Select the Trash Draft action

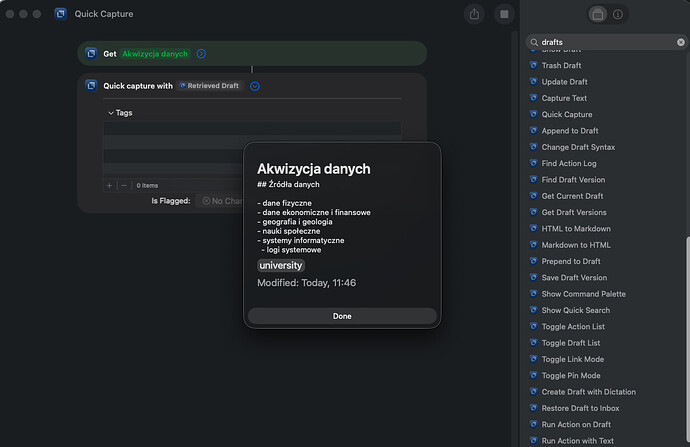[x=561, y=66]
